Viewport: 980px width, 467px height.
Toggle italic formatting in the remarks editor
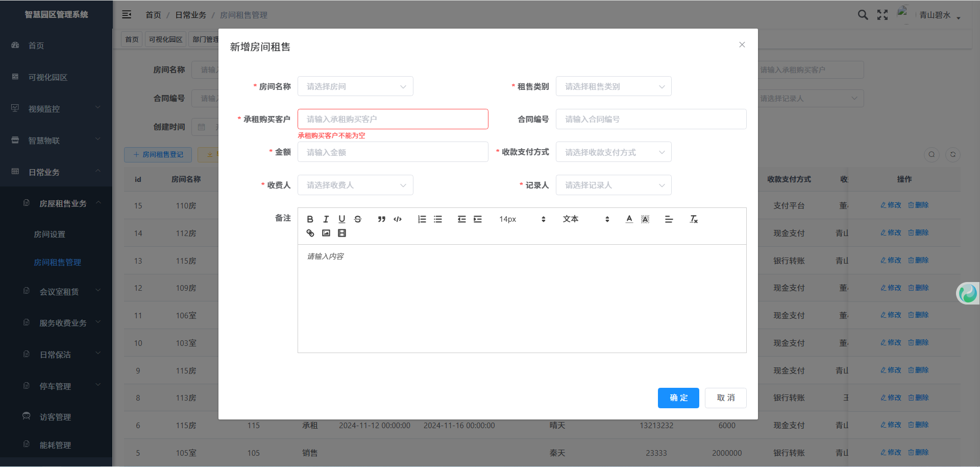pos(326,219)
